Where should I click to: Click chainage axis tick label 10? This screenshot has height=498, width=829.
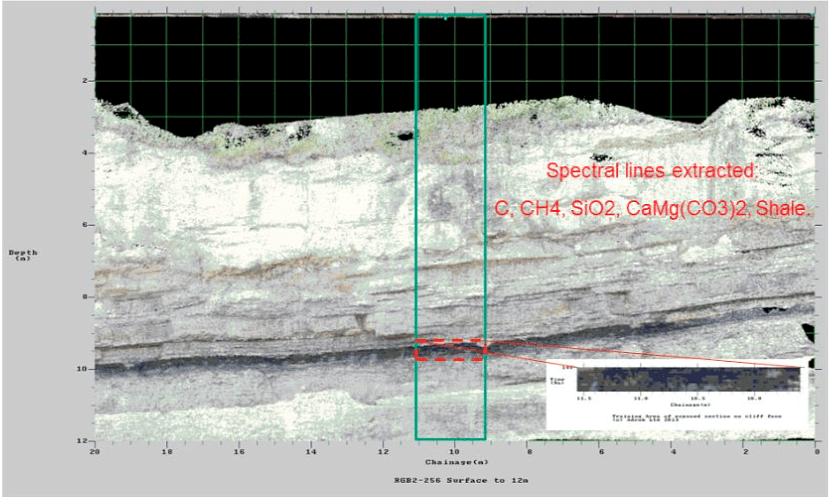pyautogui.click(x=454, y=452)
